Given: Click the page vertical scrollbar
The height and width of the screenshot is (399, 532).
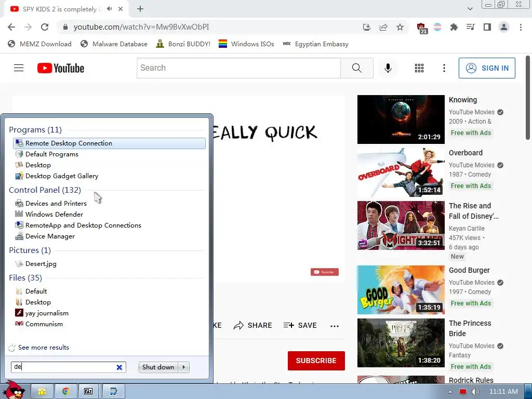Looking at the screenshot, I should [x=528, y=97].
